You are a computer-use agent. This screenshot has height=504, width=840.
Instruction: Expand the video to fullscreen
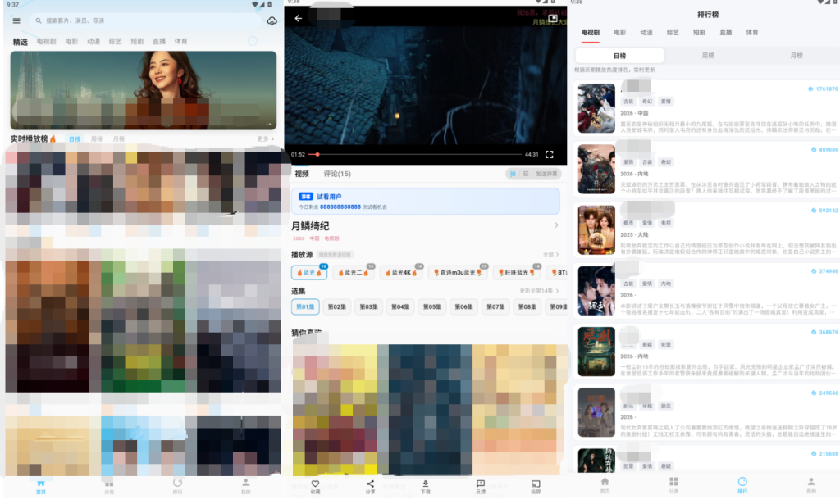click(550, 154)
